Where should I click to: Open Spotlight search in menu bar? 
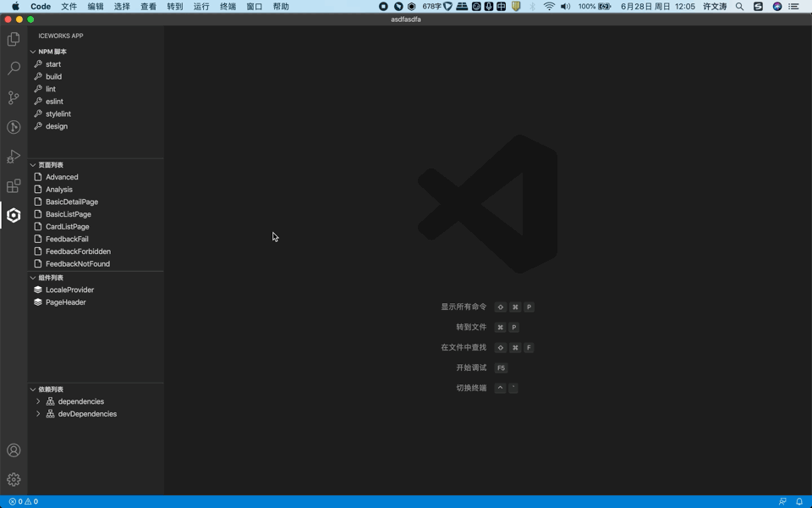pos(739,7)
